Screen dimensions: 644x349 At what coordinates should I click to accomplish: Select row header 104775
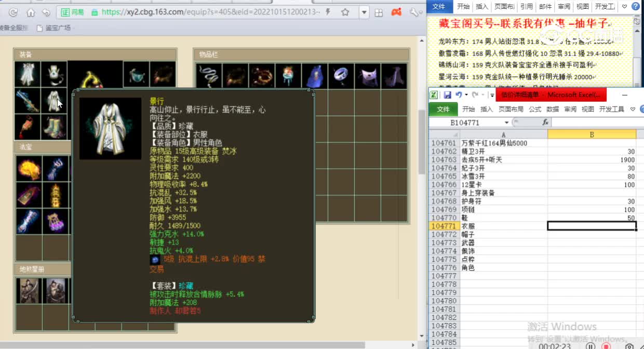pyautogui.click(x=444, y=259)
